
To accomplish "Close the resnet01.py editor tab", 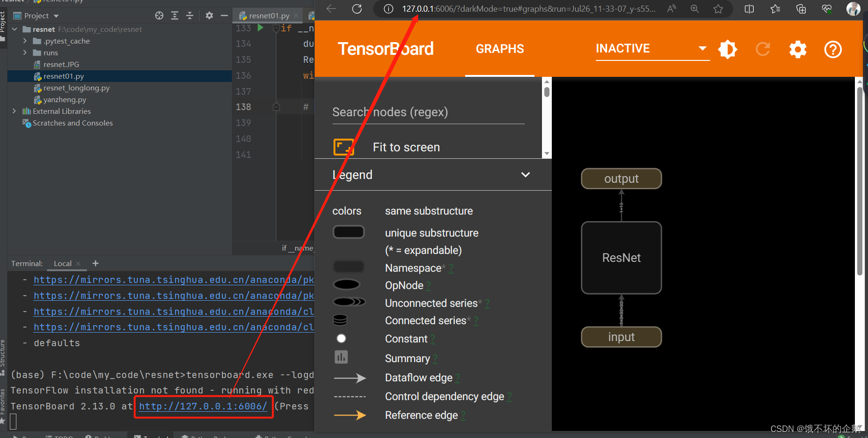I will [296, 15].
